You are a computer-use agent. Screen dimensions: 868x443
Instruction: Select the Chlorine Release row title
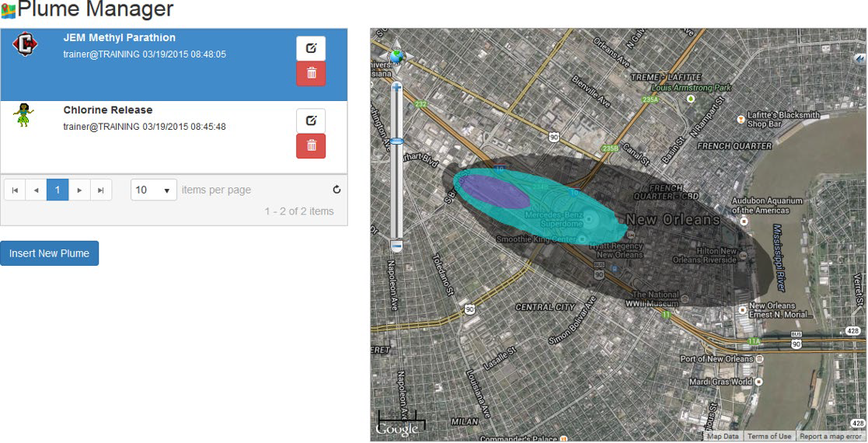coord(108,110)
